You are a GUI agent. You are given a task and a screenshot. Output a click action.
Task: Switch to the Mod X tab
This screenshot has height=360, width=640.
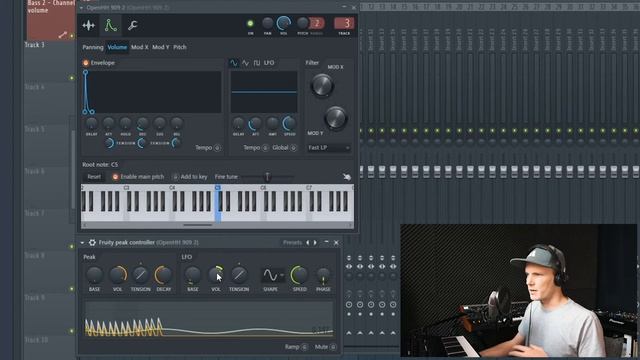140,47
